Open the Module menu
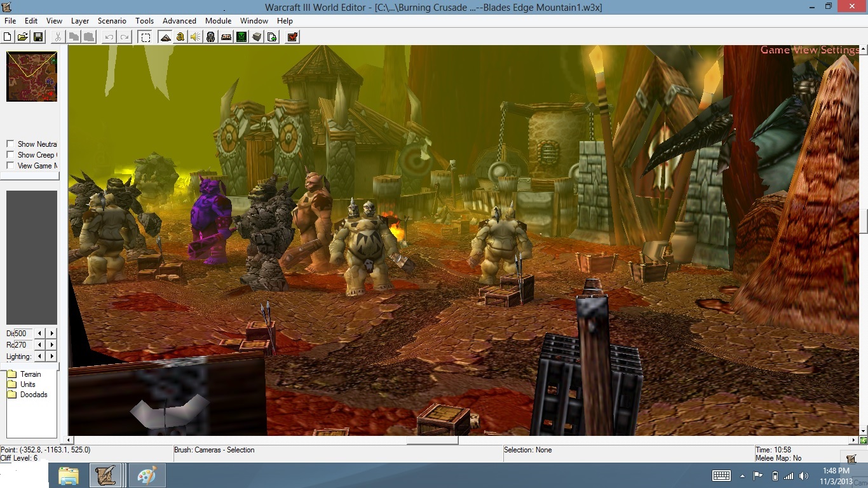This screenshot has width=868, height=488. 218,21
